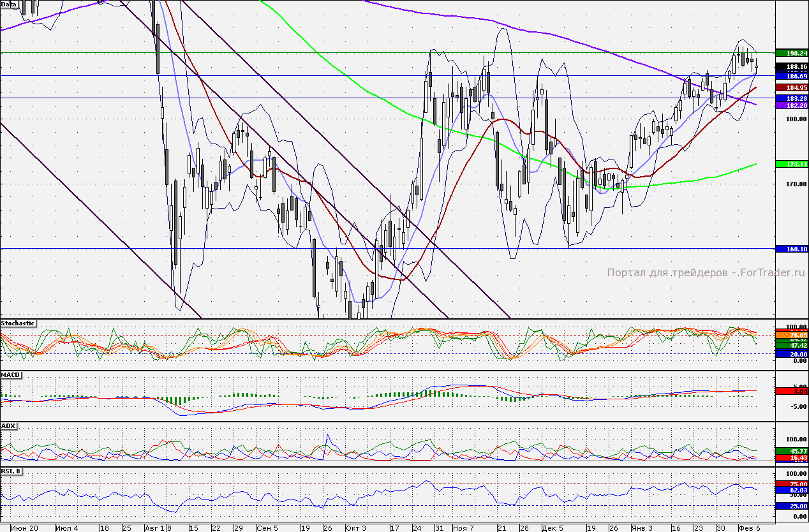Select the red 3.04 MACD value tag
Viewport: 809px width, 532px height.
pos(791,391)
